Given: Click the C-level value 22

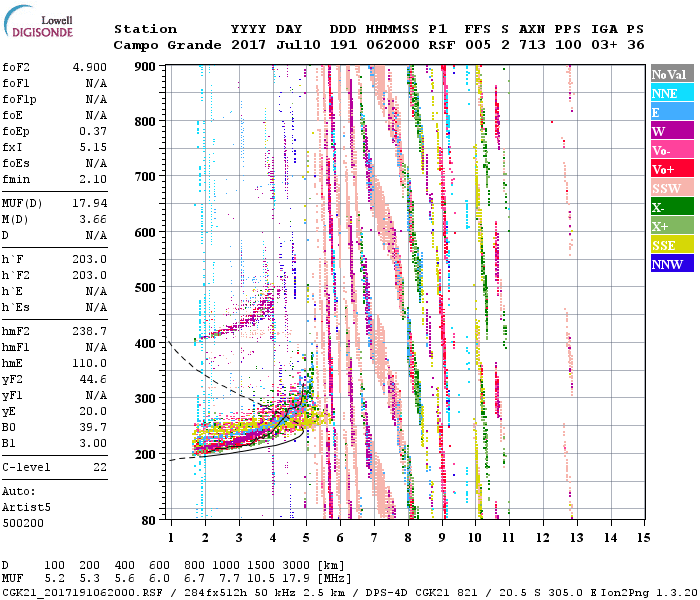Looking at the screenshot, I should click(98, 467).
